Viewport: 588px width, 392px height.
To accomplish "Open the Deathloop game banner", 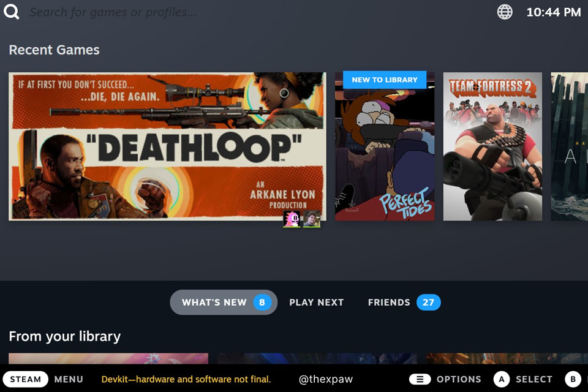I will click(167, 146).
